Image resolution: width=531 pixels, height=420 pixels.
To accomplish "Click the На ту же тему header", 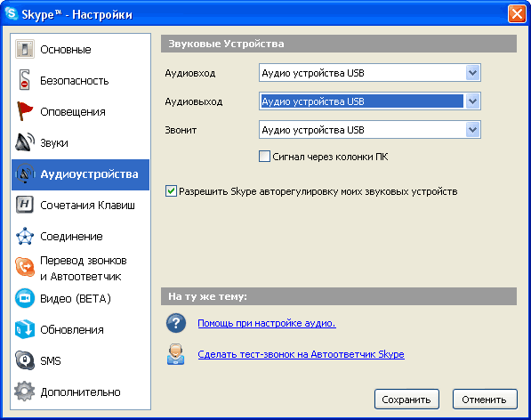I will [x=339, y=296].
